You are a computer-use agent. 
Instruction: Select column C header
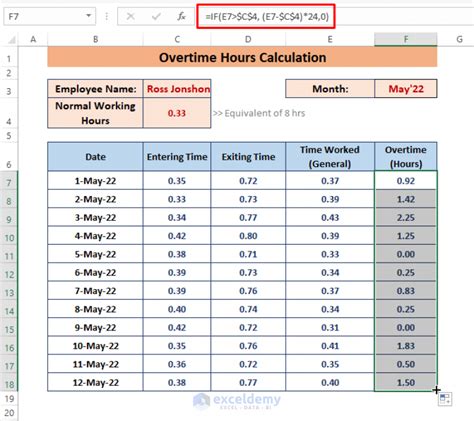pos(177,39)
